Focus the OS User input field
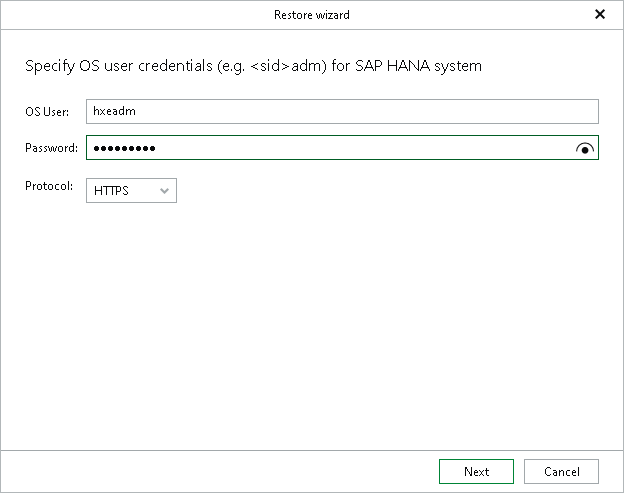This screenshot has height=493, width=624. click(x=342, y=112)
